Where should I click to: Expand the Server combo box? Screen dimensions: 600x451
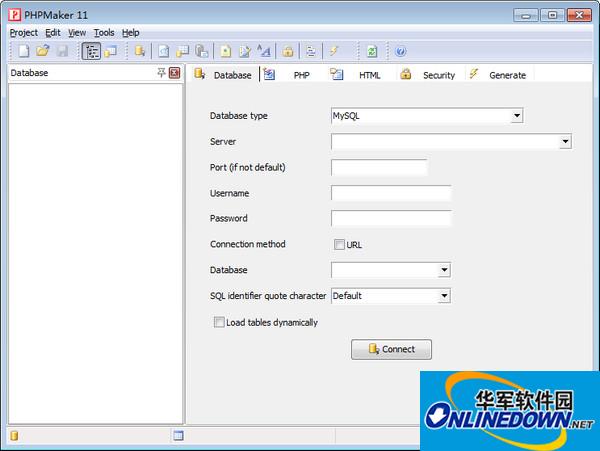tap(565, 142)
